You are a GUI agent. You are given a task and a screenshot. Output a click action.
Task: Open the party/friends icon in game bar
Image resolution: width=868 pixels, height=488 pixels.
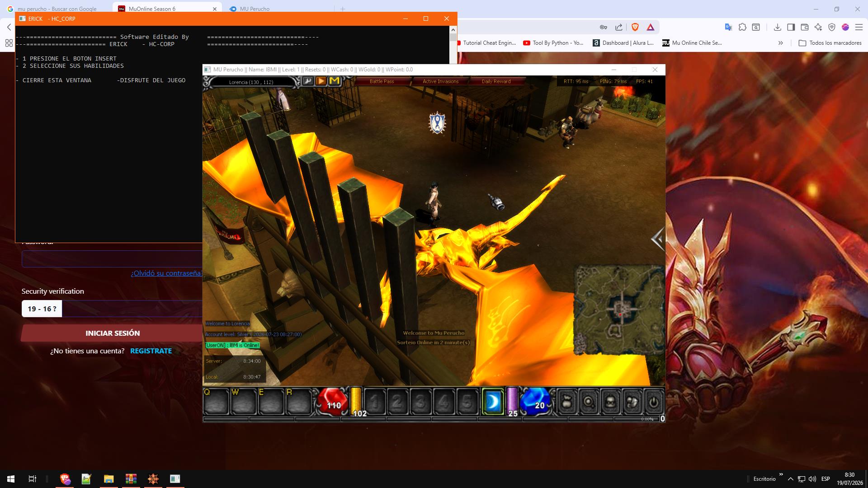click(632, 401)
